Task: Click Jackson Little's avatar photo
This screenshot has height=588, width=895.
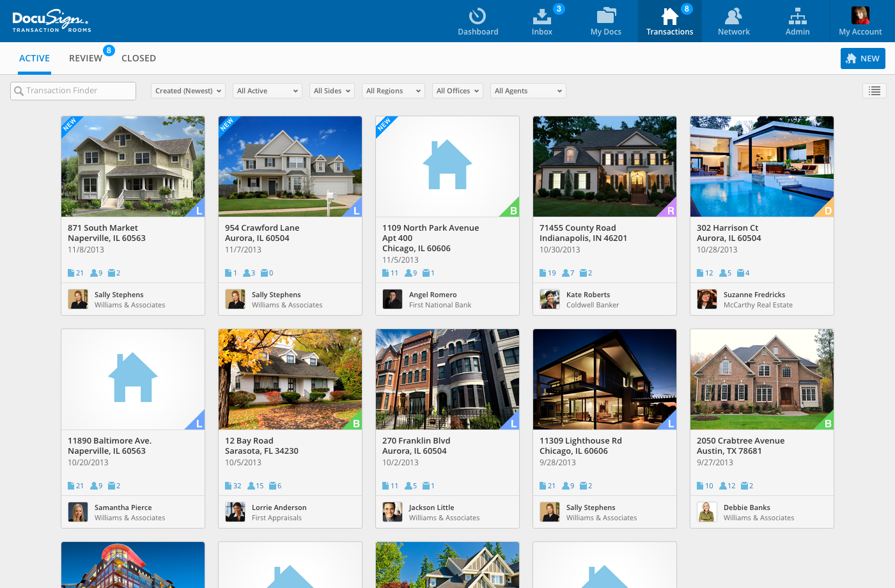Action: pos(393,512)
